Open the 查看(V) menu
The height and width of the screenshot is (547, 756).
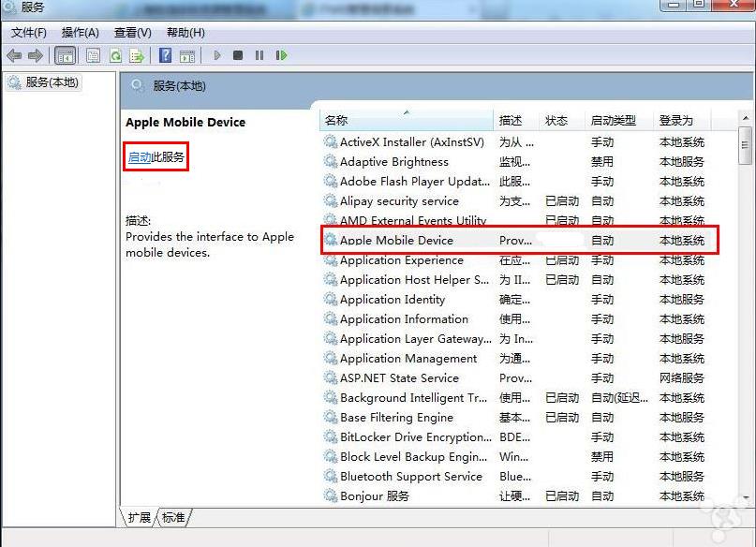132,33
